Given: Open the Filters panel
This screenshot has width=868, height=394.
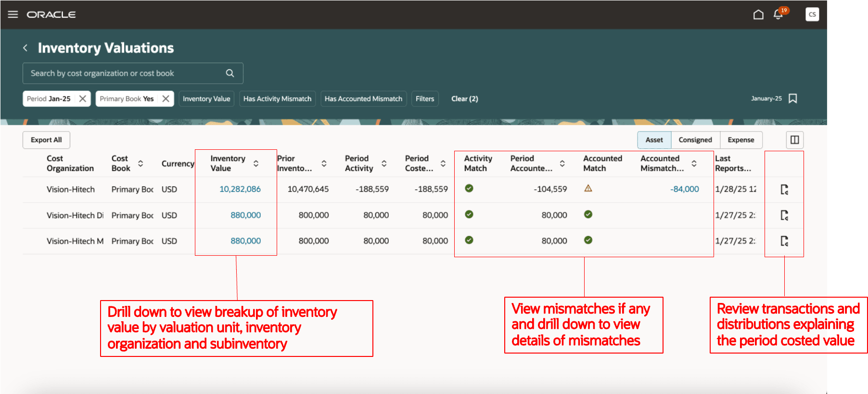Looking at the screenshot, I should tap(425, 99).
